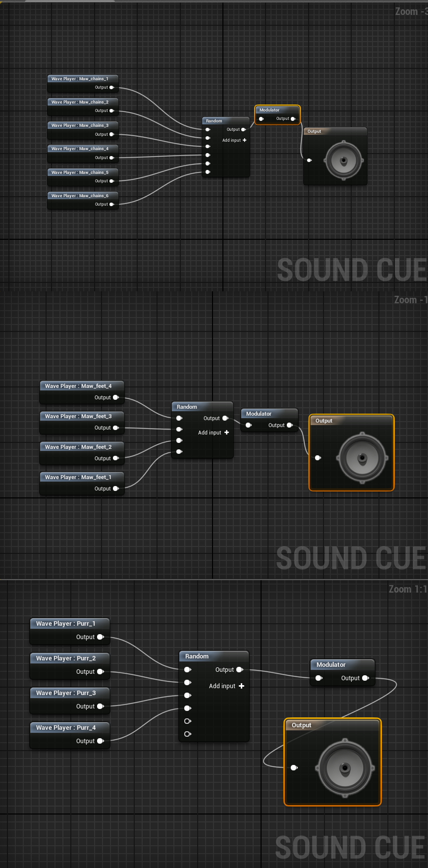Click the speaker icon in the Maw_chains Output node
This screenshot has width=428, height=868.
(x=344, y=160)
